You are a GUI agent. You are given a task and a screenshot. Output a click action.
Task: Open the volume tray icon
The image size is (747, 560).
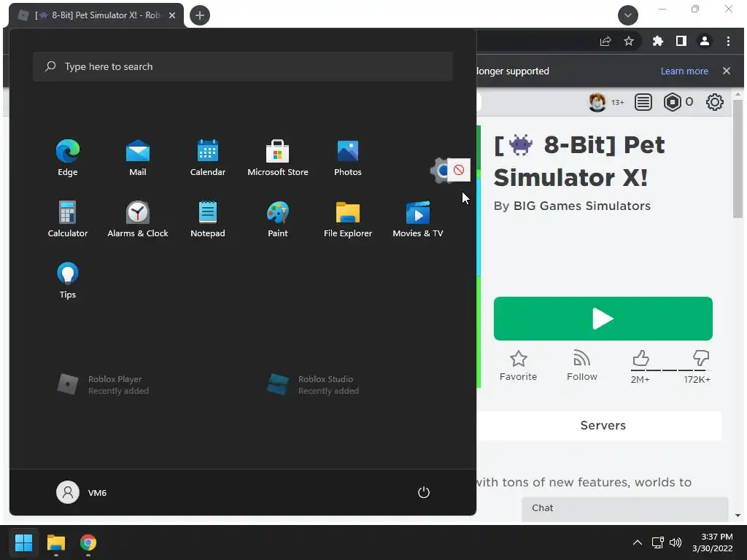click(676, 542)
